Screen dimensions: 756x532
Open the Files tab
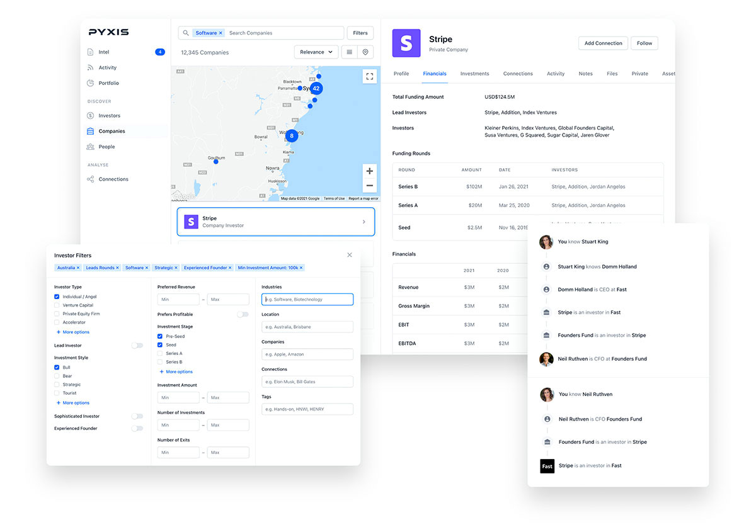coord(612,74)
